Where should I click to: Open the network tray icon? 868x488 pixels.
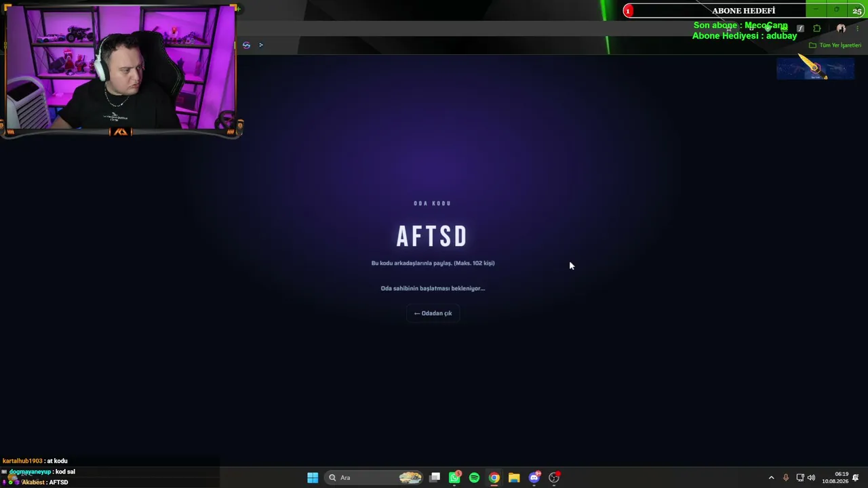[800, 478]
